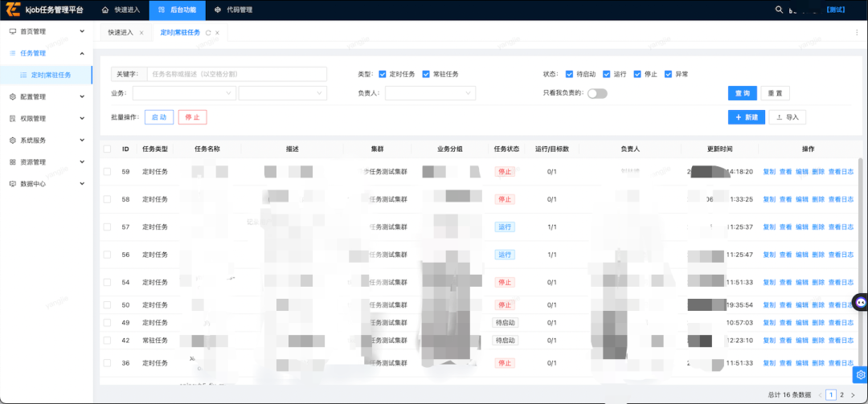Image resolution: width=868 pixels, height=404 pixels.
Task: Click the 新建 button
Action: click(x=746, y=117)
